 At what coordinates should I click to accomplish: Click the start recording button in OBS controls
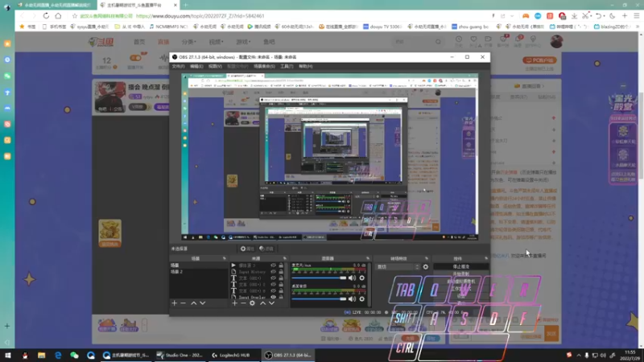click(x=460, y=274)
